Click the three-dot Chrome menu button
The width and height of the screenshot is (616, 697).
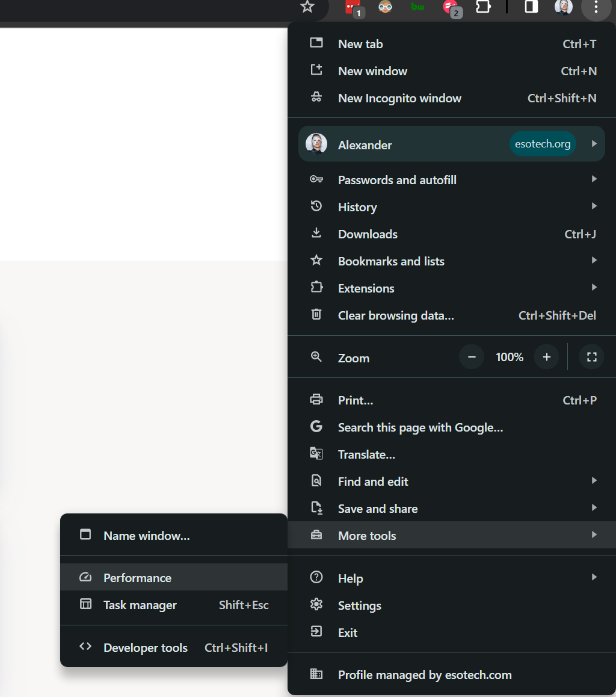coord(596,7)
